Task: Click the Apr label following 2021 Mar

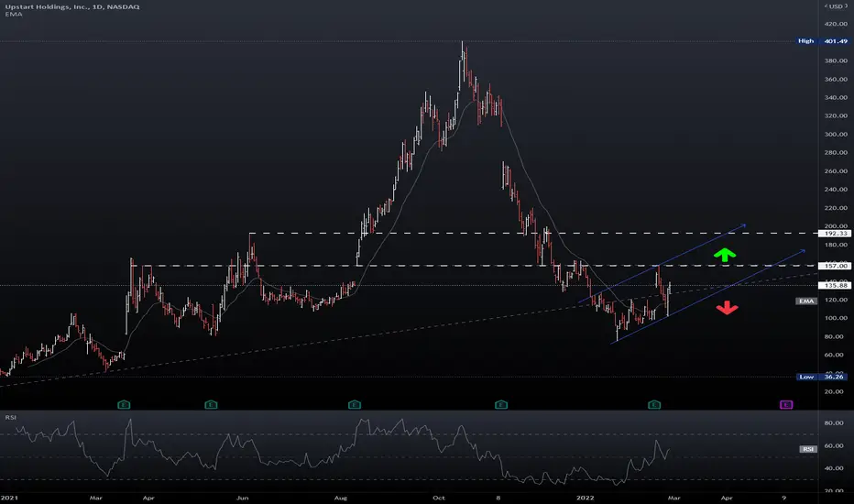Action: (148, 498)
